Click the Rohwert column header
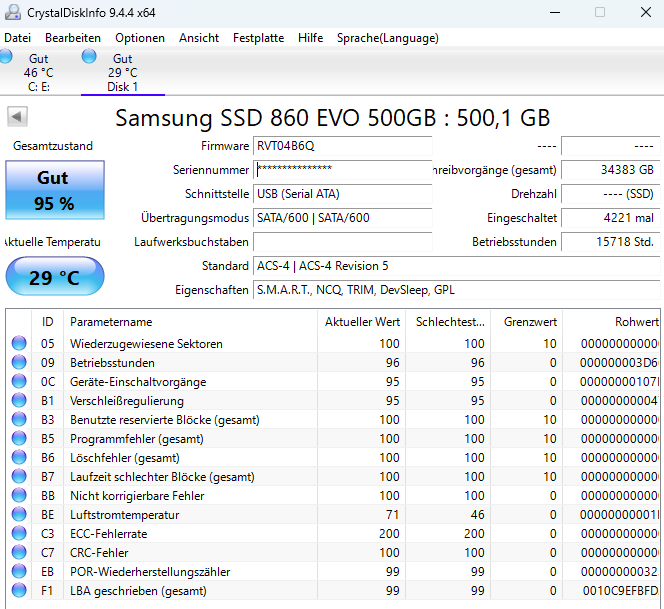The width and height of the screenshot is (664, 609). (x=611, y=322)
